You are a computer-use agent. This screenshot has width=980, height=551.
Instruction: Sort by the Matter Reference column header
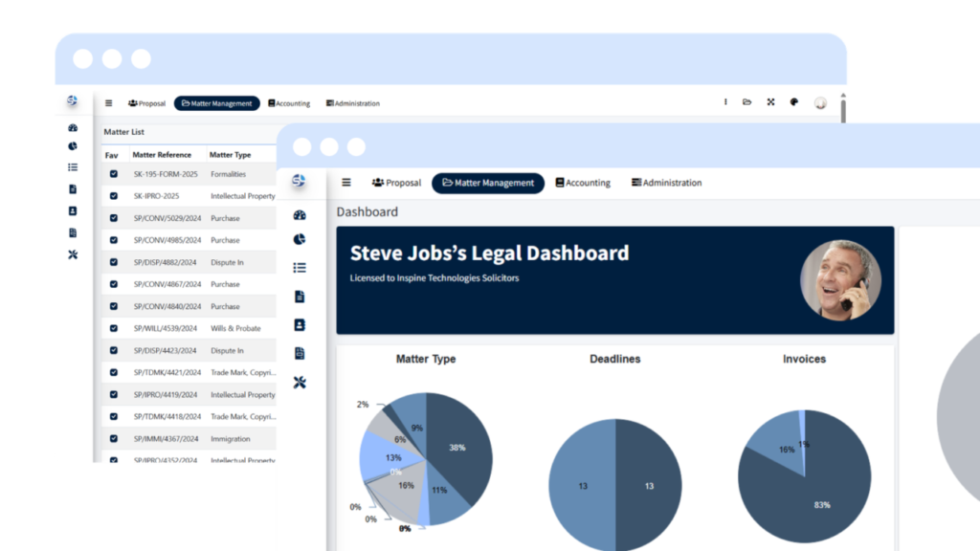(x=162, y=154)
